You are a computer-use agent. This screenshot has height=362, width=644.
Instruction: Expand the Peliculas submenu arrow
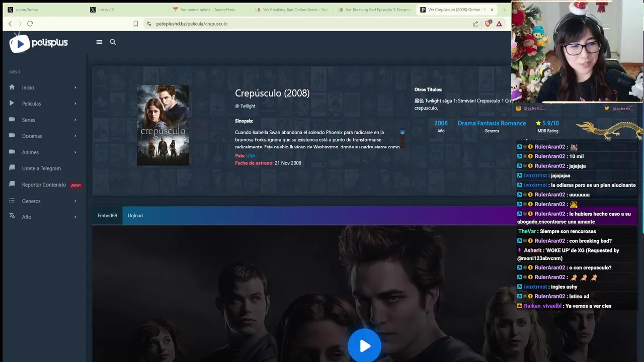coord(75,104)
